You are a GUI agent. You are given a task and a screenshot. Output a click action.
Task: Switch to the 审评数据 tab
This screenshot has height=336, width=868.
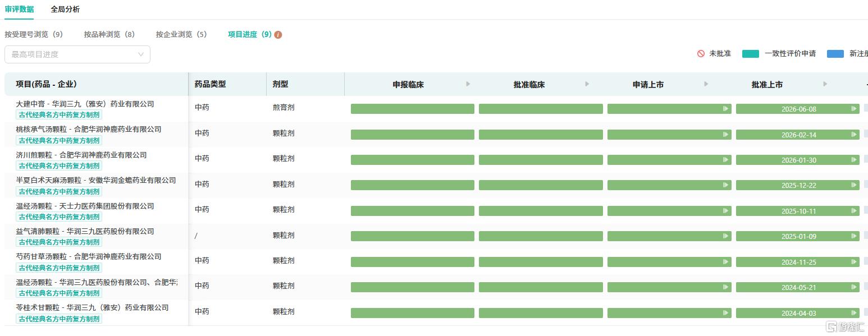point(19,9)
